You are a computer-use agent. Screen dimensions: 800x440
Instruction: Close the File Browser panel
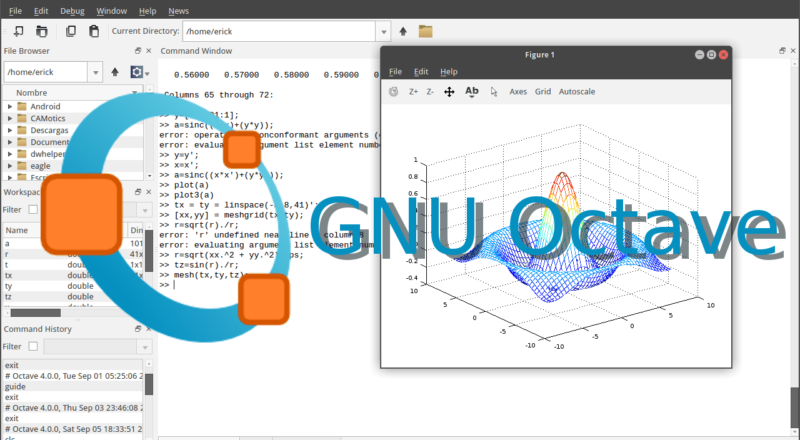click(148, 51)
